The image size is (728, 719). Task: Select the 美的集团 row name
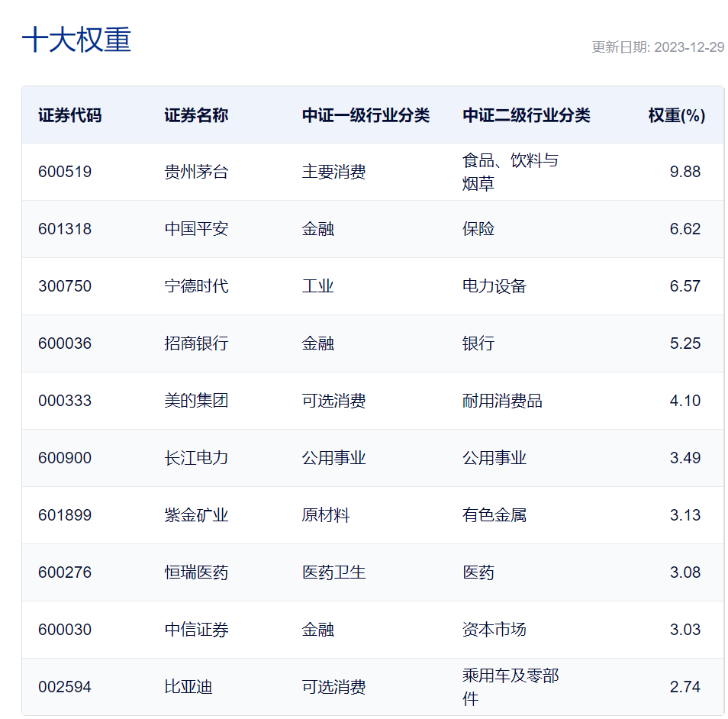click(x=196, y=401)
